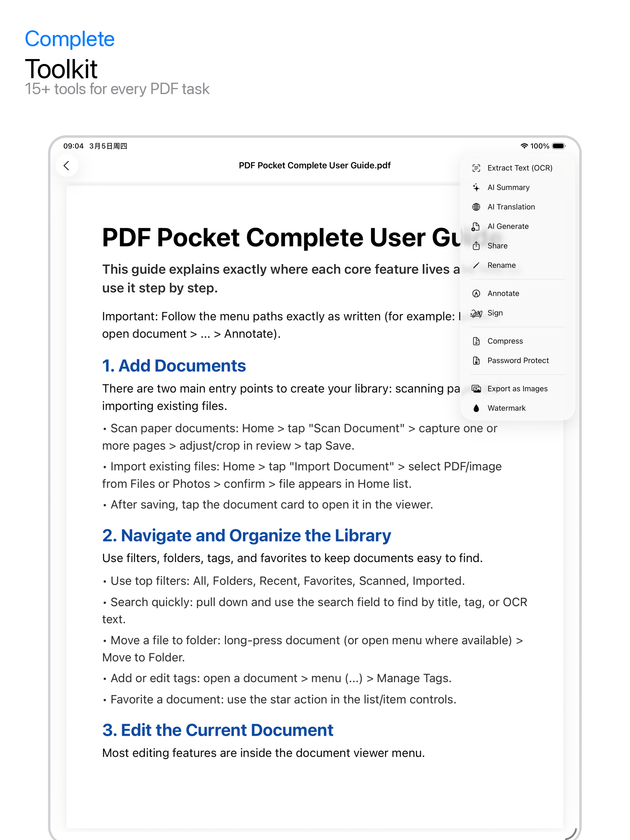Screen dimensions: 630x840
Task: Click the 'Move a file to folder' bullet
Action: [312, 649]
